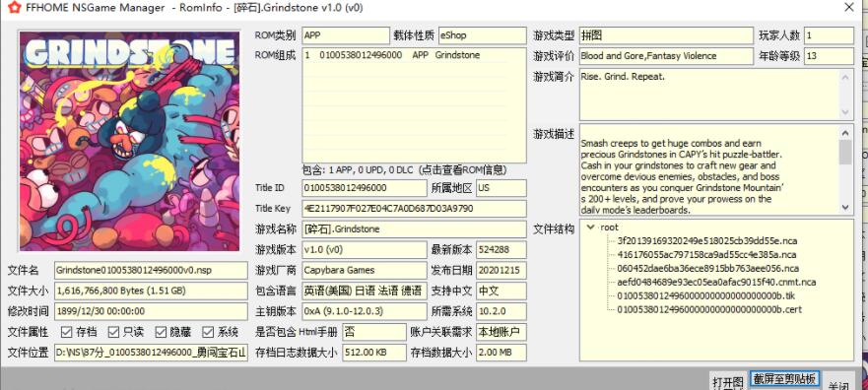Toggle the 只读 read-only checkbox
The width and height of the screenshot is (868, 390).
tap(114, 332)
